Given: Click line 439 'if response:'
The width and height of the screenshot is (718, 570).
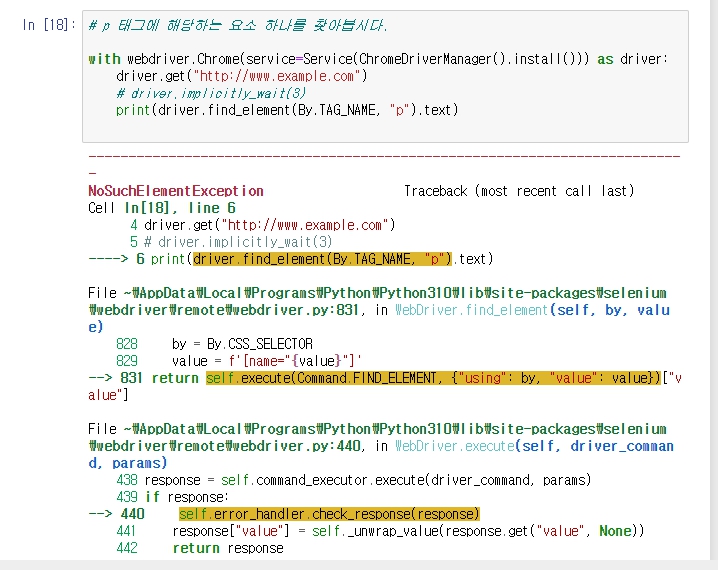Looking at the screenshot, I should pos(172,497).
